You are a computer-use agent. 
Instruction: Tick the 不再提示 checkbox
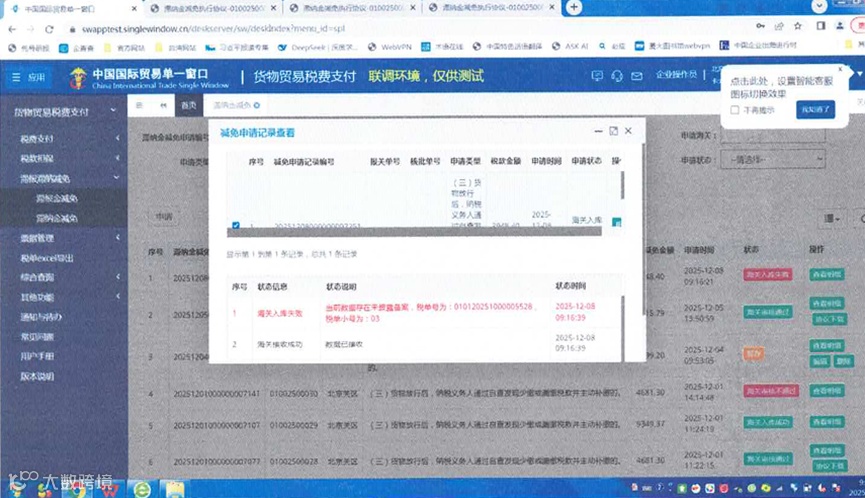(735, 110)
